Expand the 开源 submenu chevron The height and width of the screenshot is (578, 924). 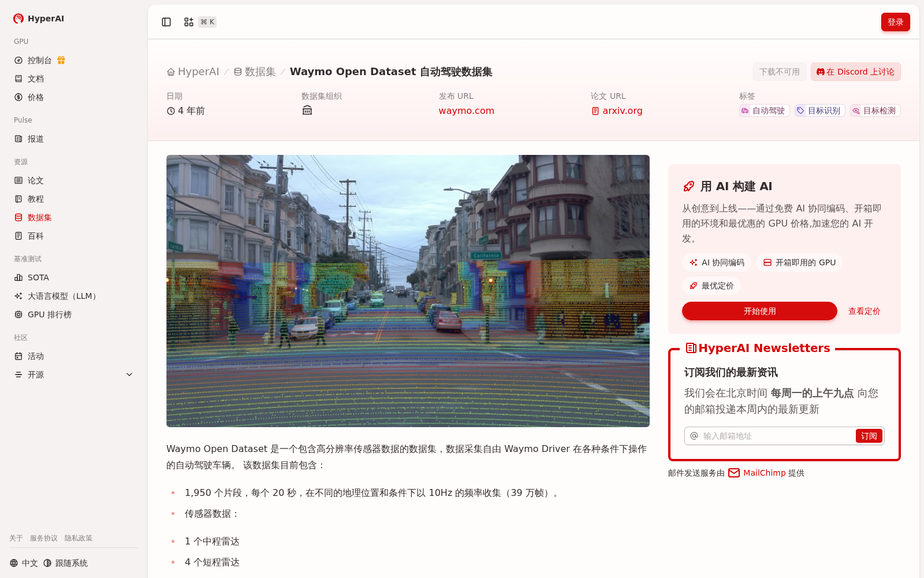(x=129, y=375)
